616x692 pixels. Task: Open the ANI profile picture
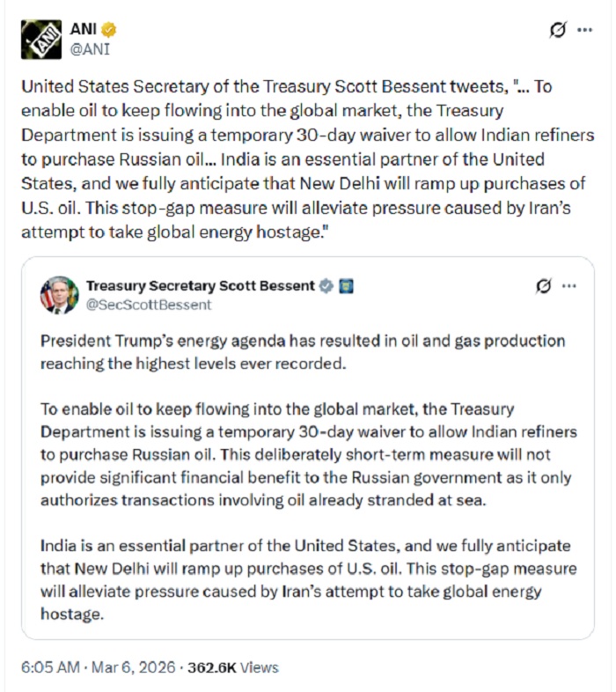point(40,40)
